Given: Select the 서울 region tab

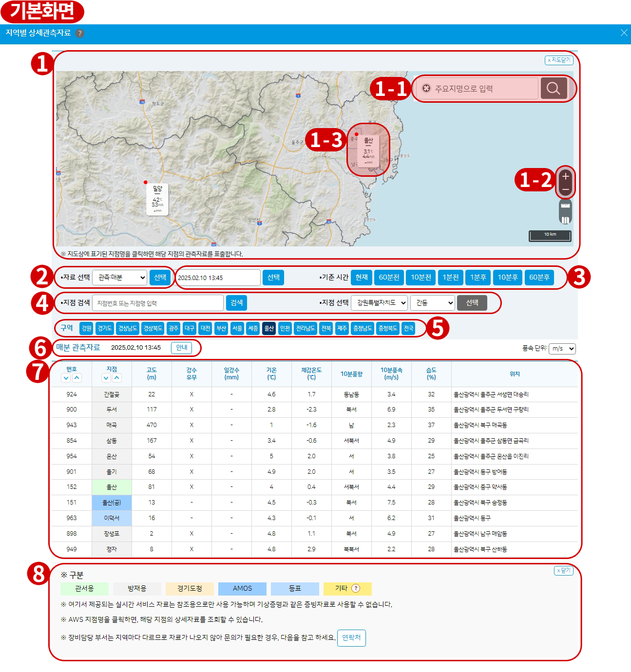Looking at the screenshot, I should point(237,329).
